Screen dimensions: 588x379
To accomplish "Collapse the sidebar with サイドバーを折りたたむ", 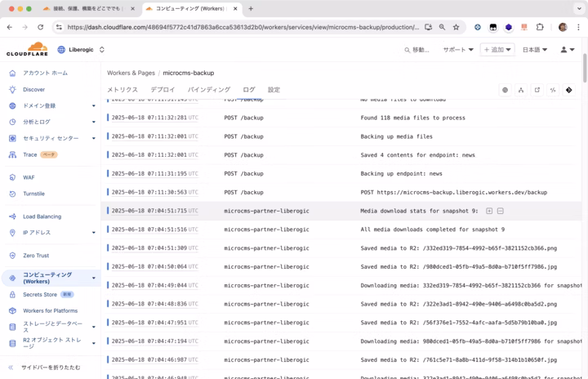I will [x=51, y=368].
